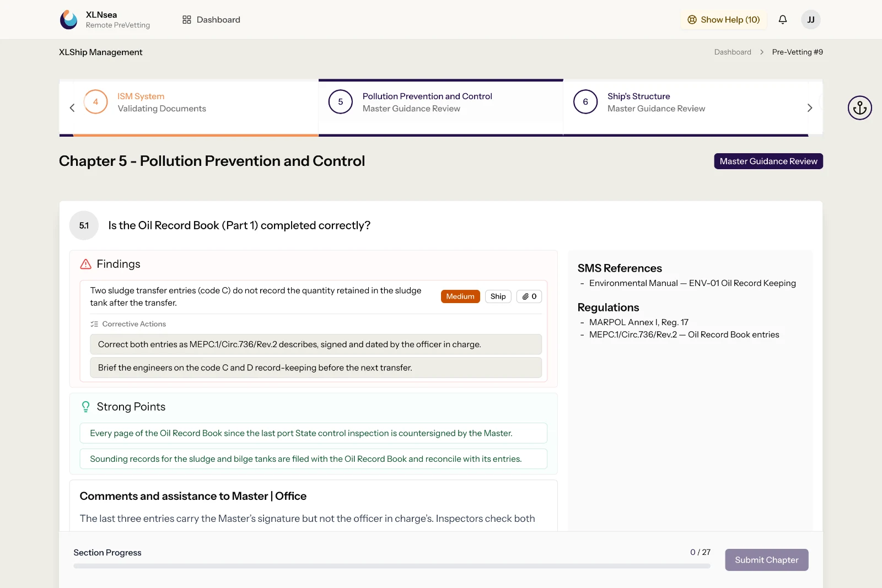Click the Master Guidance Review badge
Image resolution: width=882 pixels, height=588 pixels.
click(768, 161)
